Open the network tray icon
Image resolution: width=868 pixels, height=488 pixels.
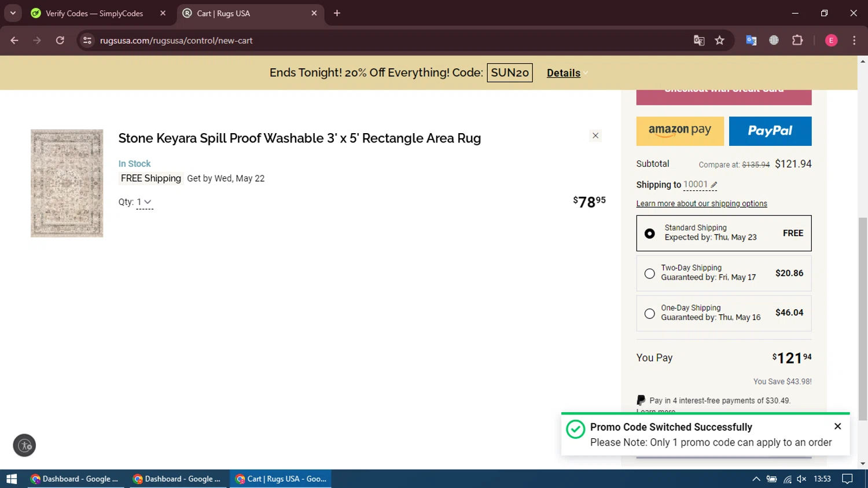(x=787, y=479)
